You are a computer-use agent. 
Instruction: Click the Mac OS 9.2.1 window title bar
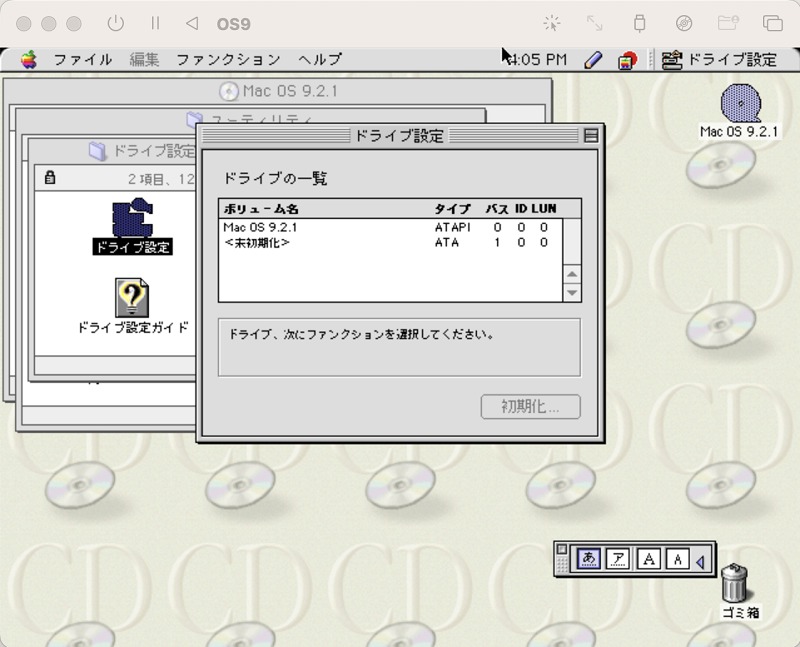click(x=278, y=91)
